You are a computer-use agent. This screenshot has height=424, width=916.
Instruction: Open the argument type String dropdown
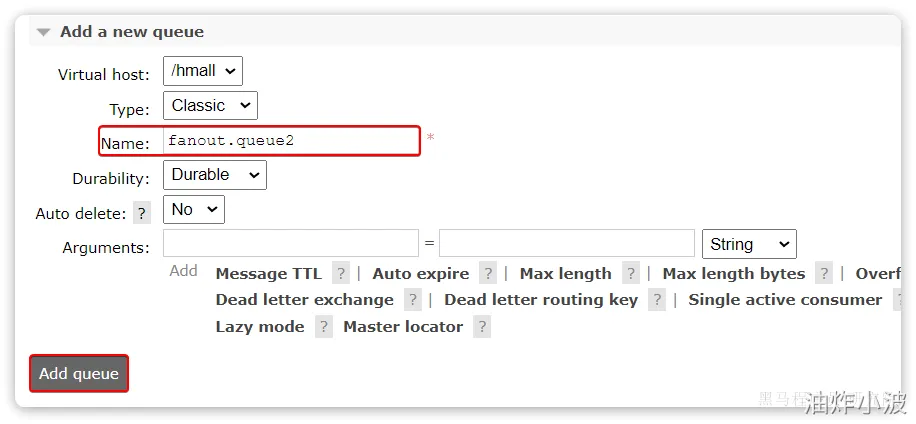(750, 244)
